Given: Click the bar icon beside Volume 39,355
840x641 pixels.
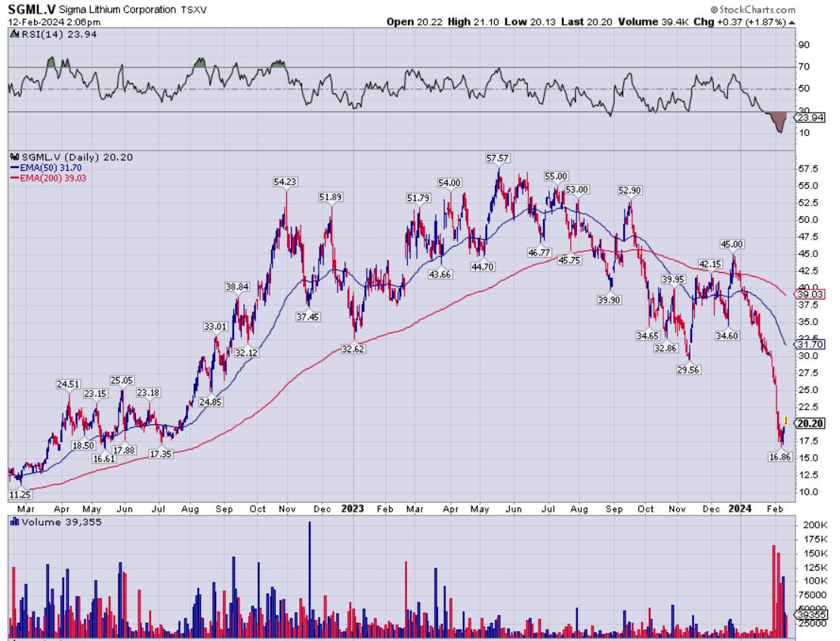Looking at the screenshot, I should point(15,522).
